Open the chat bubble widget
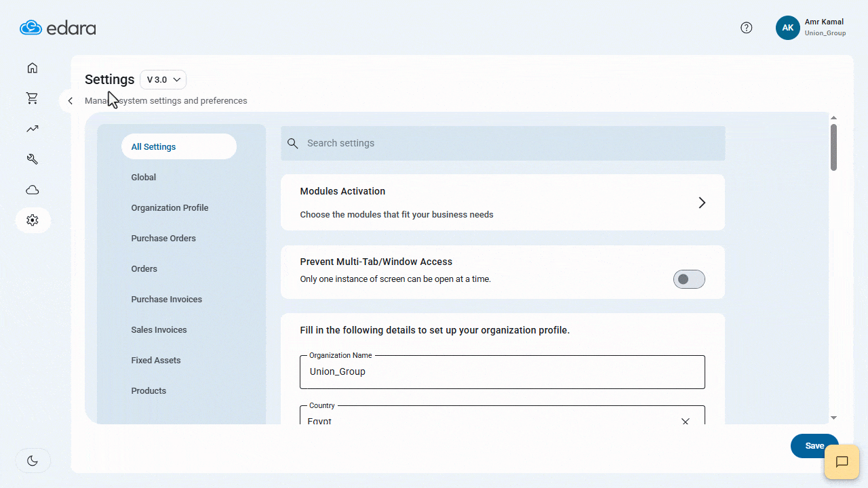 point(842,462)
